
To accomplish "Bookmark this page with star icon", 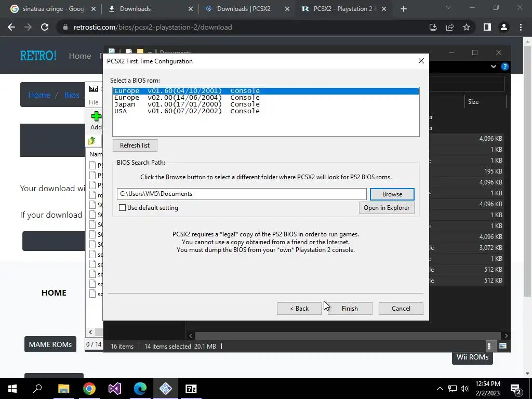I will pyautogui.click(x=467, y=27).
